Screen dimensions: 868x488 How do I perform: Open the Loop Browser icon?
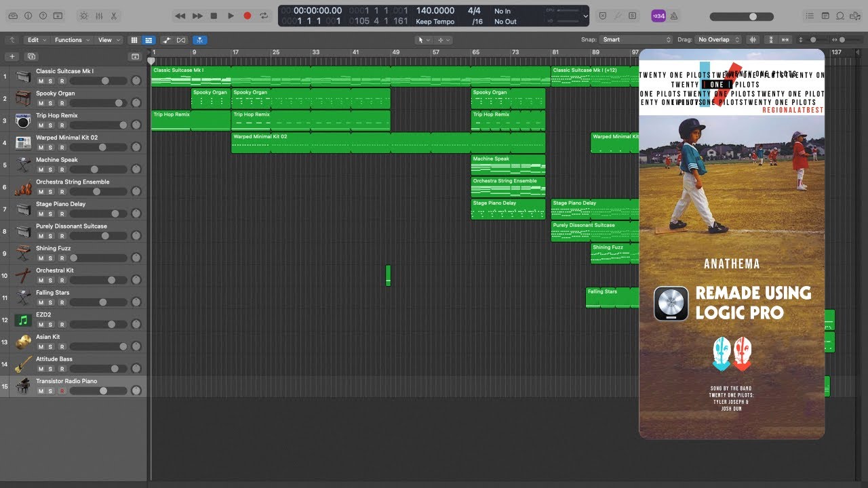pos(841,16)
